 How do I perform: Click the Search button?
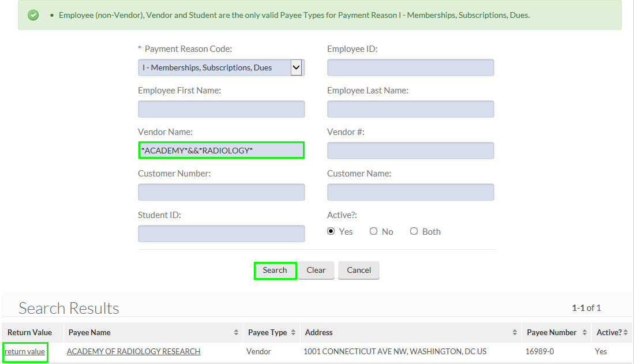tap(275, 270)
